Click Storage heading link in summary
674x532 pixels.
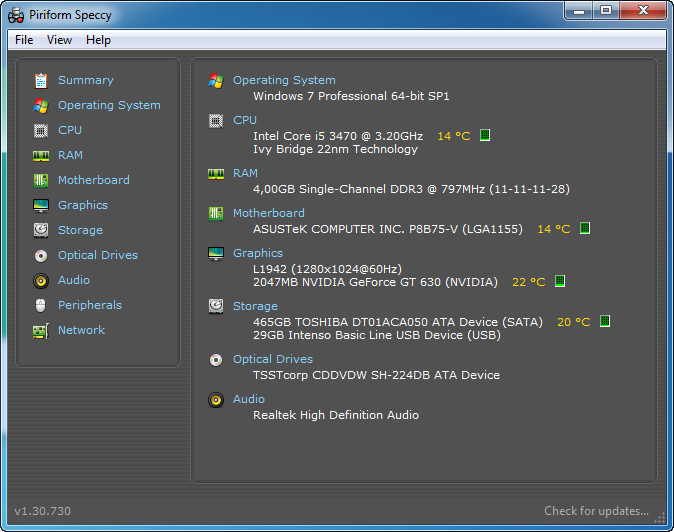click(x=255, y=306)
